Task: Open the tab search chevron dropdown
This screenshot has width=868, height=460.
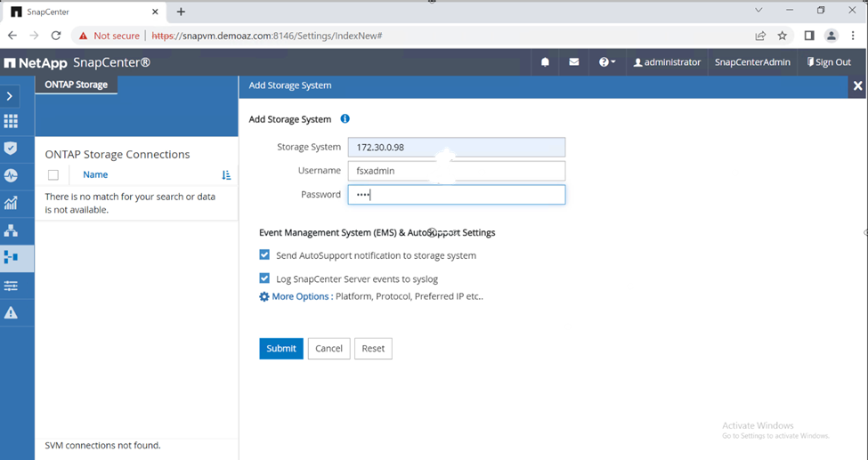Action: click(759, 11)
